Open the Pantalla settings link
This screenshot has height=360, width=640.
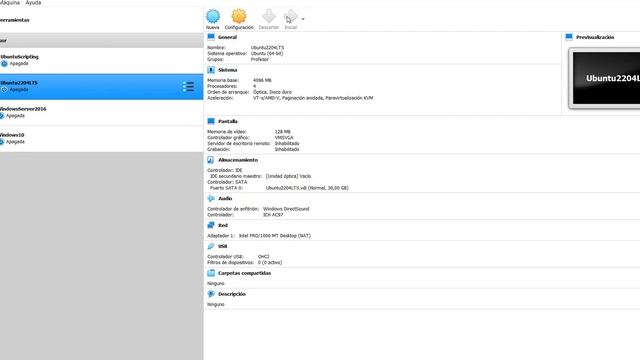[x=228, y=122]
